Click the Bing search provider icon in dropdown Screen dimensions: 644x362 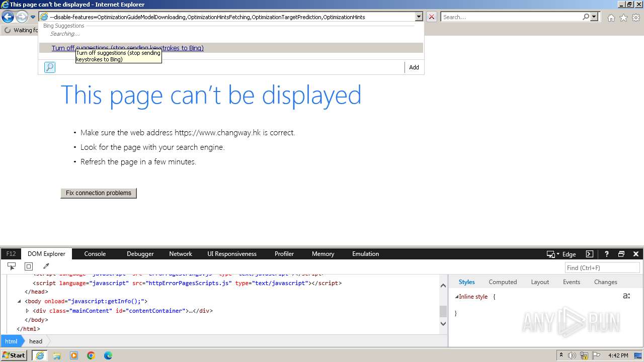pyautogui.click(x=50, y=67)
